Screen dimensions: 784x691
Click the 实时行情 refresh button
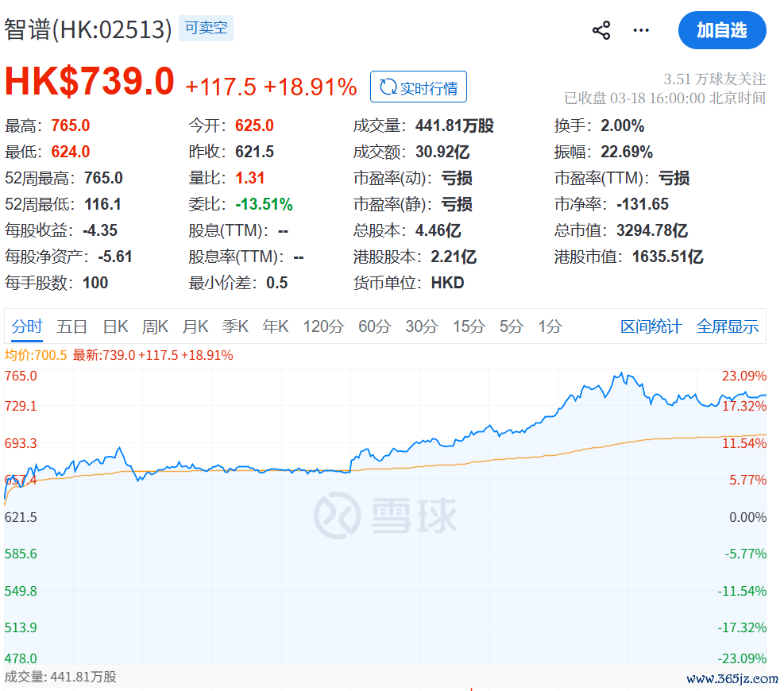coord(419,87)
